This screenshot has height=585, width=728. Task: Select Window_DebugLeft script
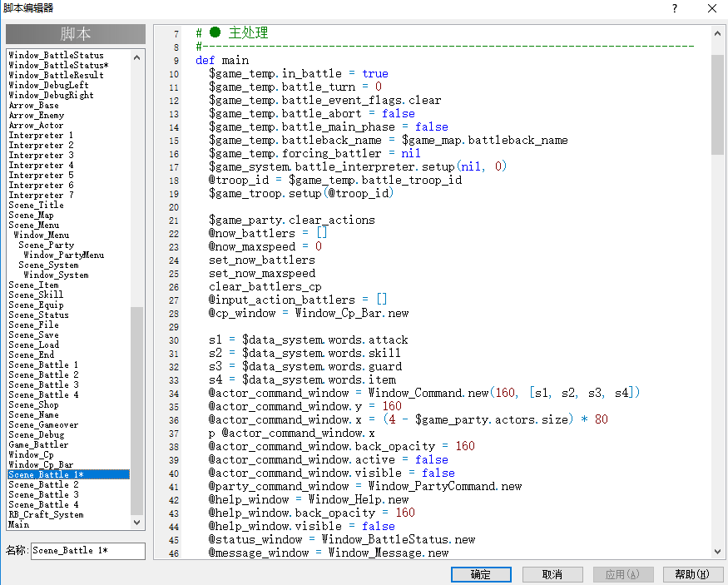pos(49,85)
